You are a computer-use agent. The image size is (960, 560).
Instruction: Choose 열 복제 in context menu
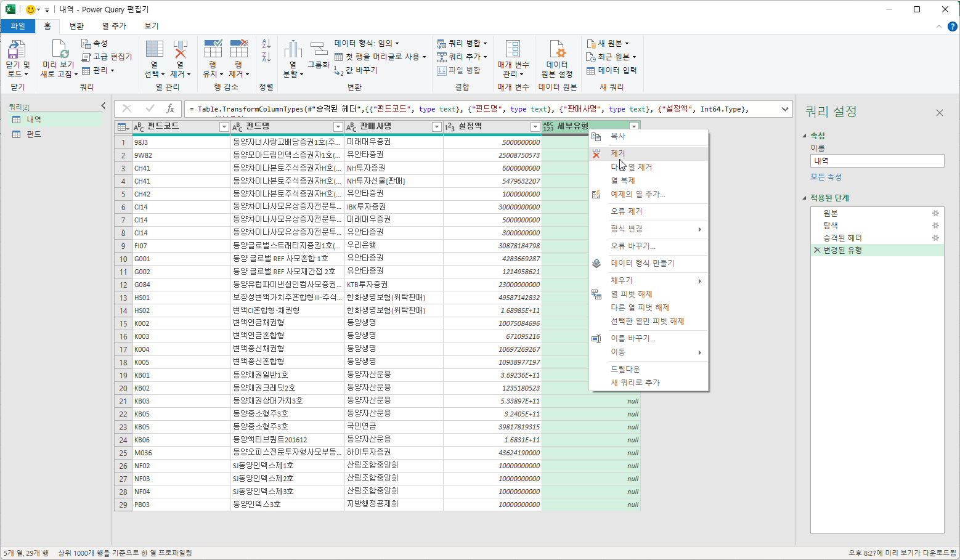[x=649, y=181]
